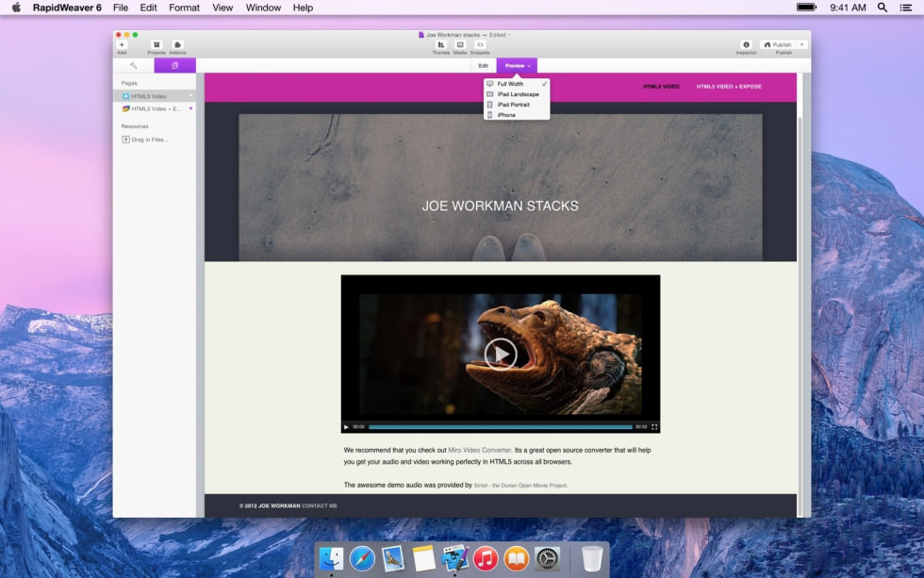Choose Full Width preview option
Image resolution: width=924 pixels, height=578 pixels.
tap(517, 84)
